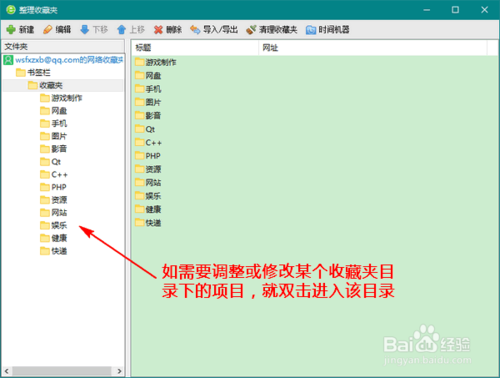Click the 编辑 pencil icon
500x378 pixels.
pos(48,30)
